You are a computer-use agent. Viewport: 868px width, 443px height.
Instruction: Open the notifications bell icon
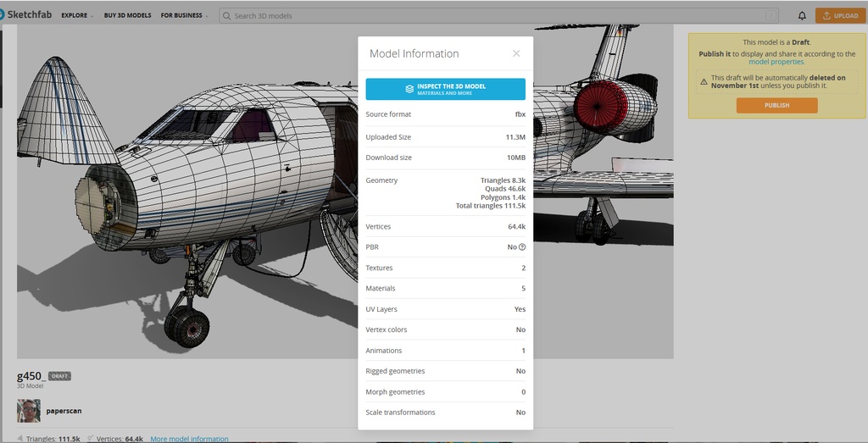[802, 15]
